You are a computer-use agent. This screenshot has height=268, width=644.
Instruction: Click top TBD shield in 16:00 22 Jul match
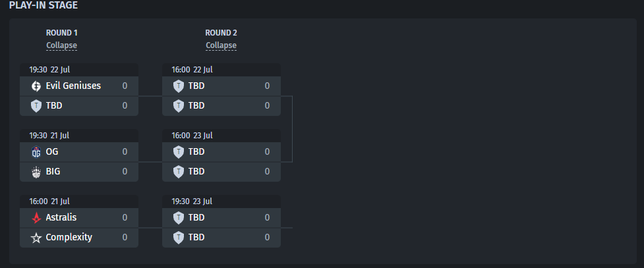coord(178,86)
